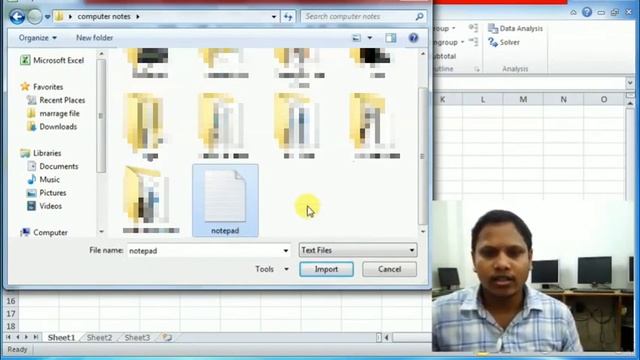Select the notepad text file

coord(225,200)
